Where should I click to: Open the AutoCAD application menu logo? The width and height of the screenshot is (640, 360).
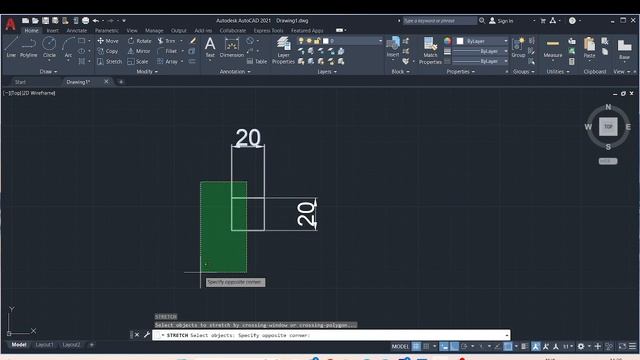(x=10, y=24)
